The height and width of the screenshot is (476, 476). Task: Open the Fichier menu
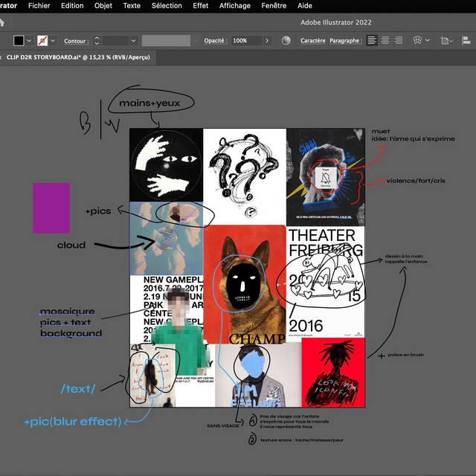coord(39,6)
